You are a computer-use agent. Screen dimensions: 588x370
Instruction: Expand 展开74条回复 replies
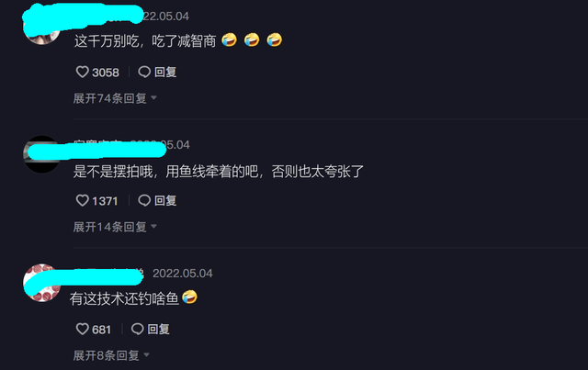tap(115, 98)
